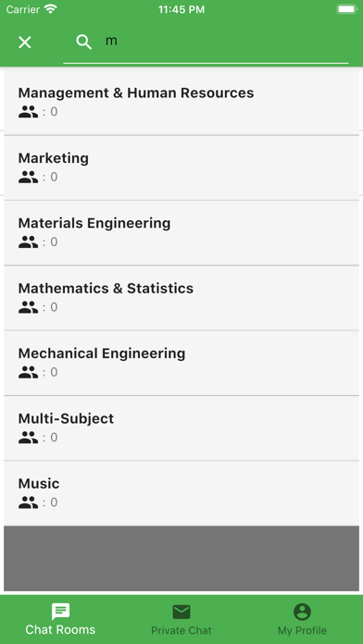Go to the My Profile tab
363x644 pixels.
(302, 619)
